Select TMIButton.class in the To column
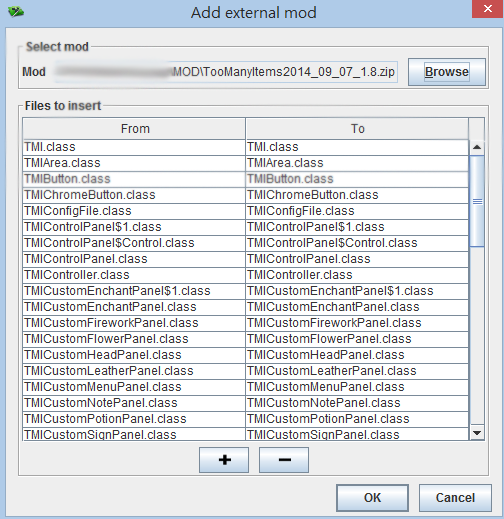The image size is (504, 519). [x=357, y=179]
